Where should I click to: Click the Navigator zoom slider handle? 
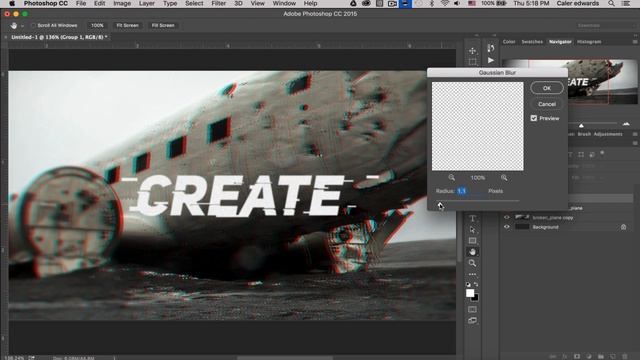coord(581,125)
